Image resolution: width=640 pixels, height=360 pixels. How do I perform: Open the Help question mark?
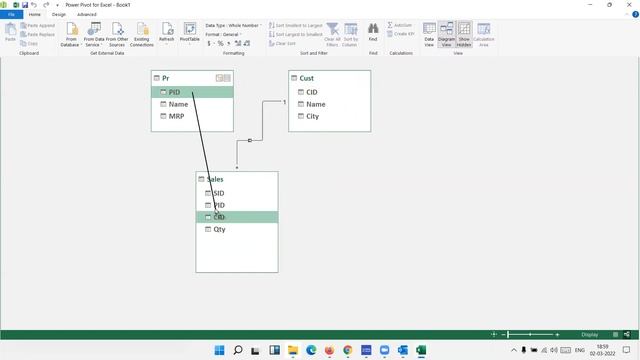pos(636,14)
